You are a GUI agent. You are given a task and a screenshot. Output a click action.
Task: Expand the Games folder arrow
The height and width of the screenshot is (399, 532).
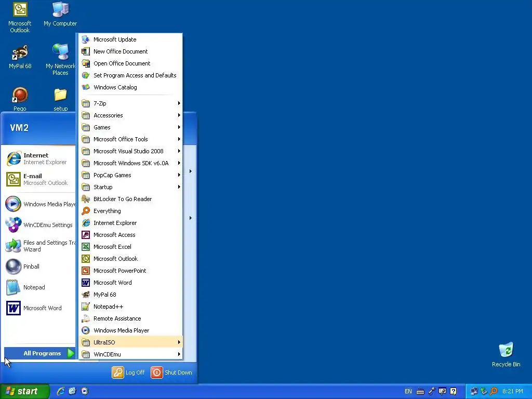click(x=179, y=127)
